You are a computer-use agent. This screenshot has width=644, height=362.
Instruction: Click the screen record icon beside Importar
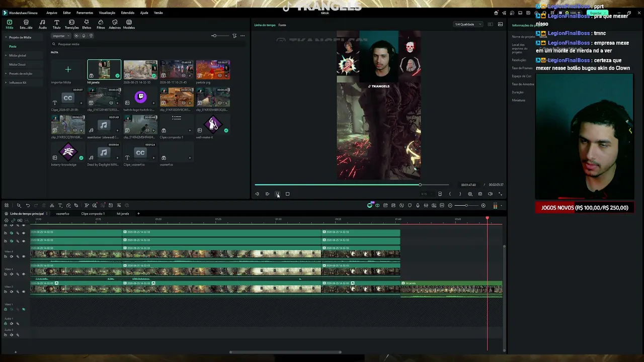point(76,36)
